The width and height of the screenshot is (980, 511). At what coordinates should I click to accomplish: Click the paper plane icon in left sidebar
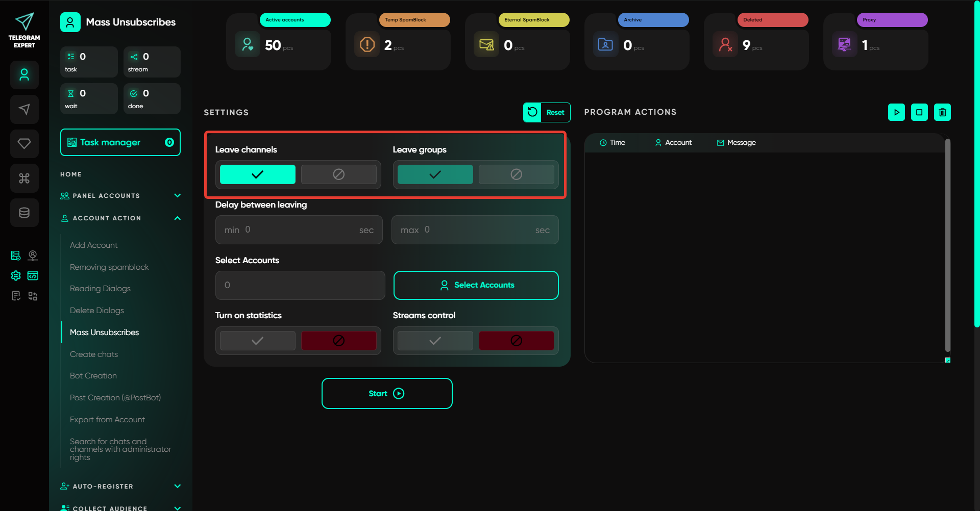point(24,109)
